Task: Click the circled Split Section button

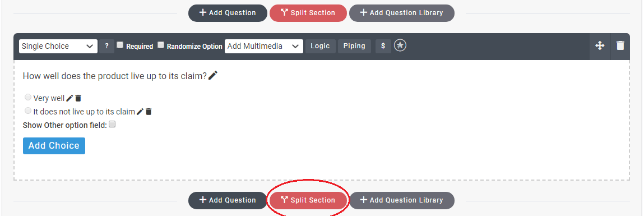Action: [308, 200]
